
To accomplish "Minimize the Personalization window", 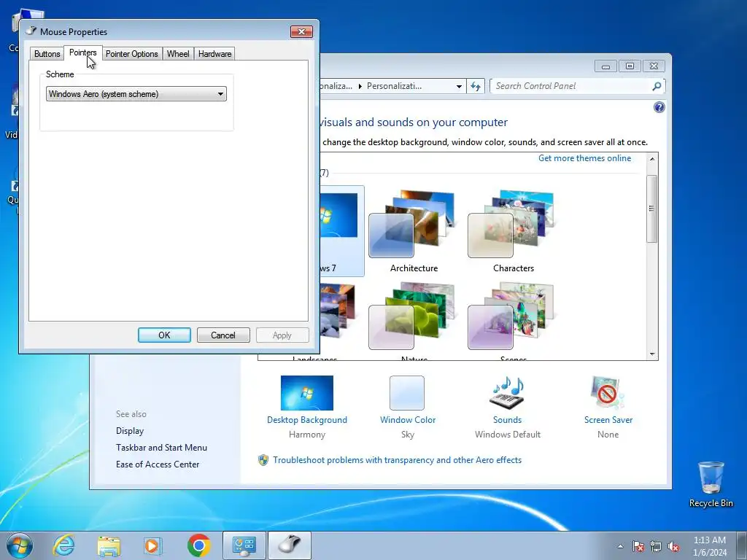I will pyautogui.click(x=605, y=66).
